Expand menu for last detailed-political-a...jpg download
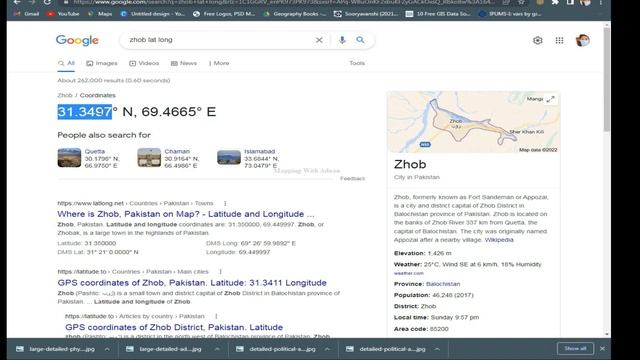Screen dimensions: 640x360 (x=437, y=349)
